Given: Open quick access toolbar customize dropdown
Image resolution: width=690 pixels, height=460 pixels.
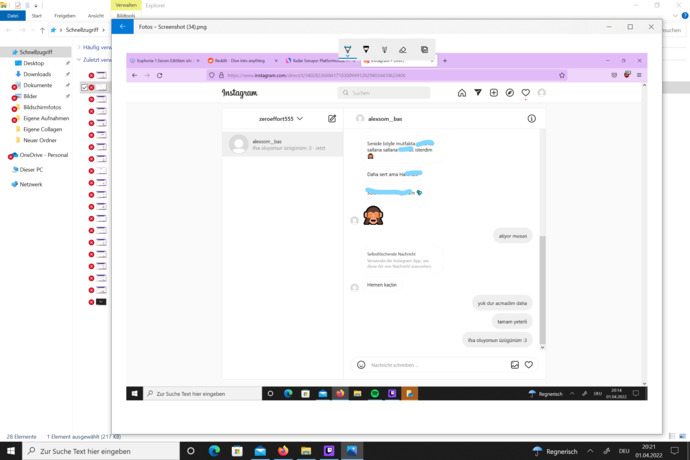Looking at the screenshot, I should point(36,5).
